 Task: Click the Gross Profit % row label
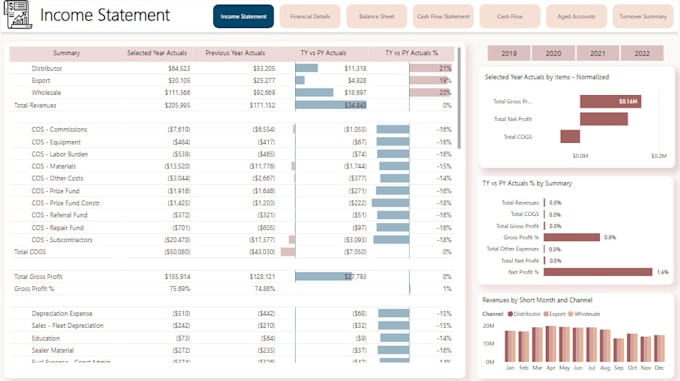click(34, 289)
